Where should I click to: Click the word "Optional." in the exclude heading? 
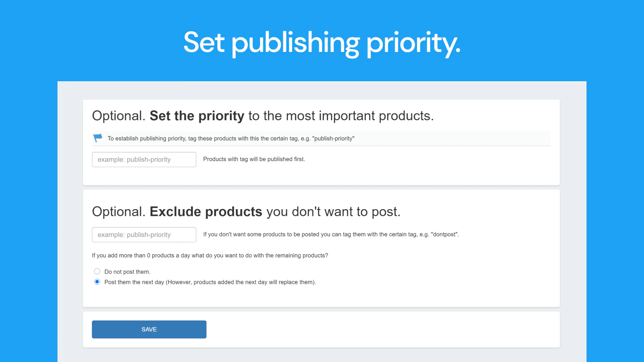point(119,212)
